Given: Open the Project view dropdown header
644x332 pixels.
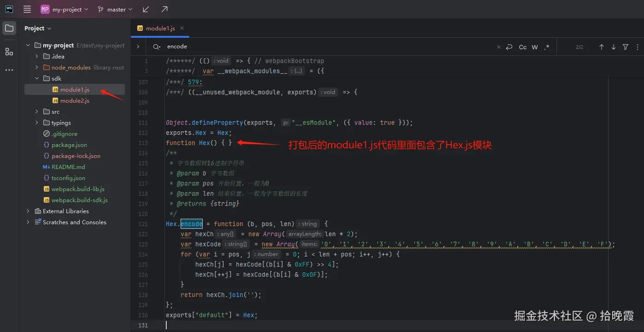Looking at the screenshot, I should tap(38, 28).
